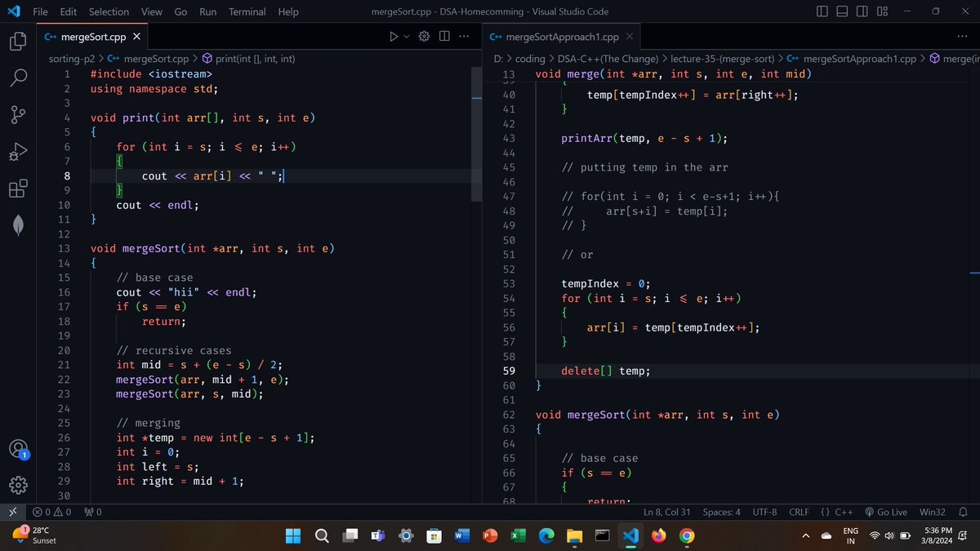
Task: Open the Manage gear in activity bar
Action: point(18,486)
